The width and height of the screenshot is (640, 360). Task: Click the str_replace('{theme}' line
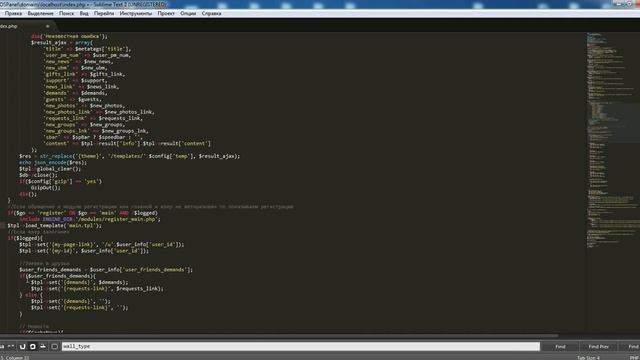coord(129,156)
